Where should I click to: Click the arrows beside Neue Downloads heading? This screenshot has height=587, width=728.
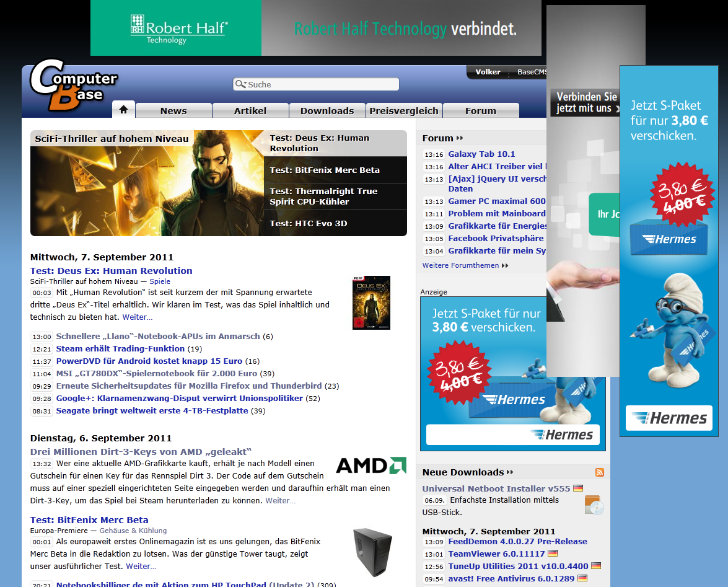click(510, 472)
